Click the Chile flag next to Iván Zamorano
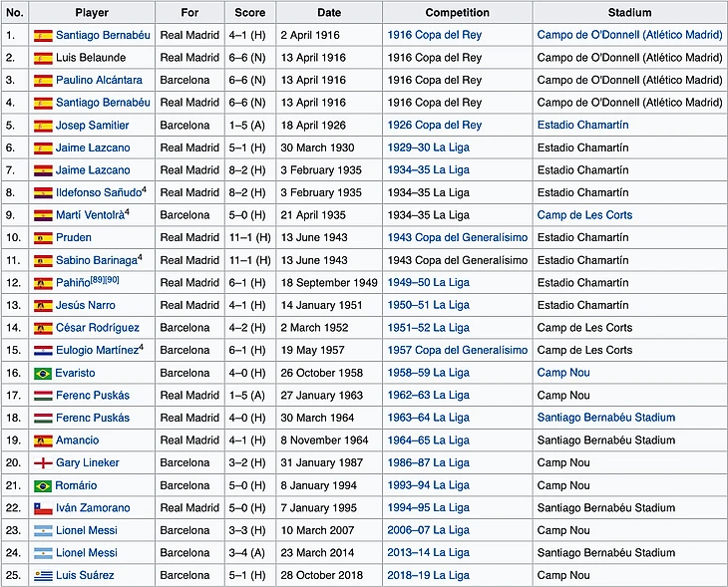 pyautogui.click(x=43, y=508)
